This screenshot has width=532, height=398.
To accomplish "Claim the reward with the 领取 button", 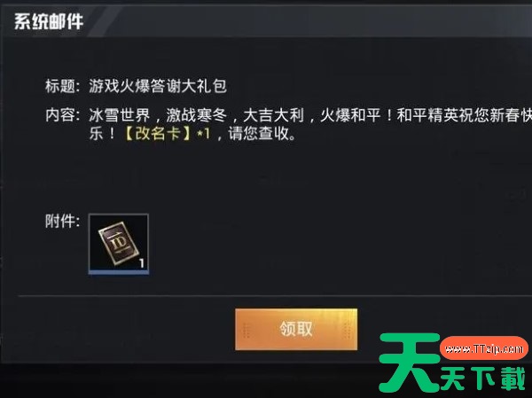I will coord(296,329).
